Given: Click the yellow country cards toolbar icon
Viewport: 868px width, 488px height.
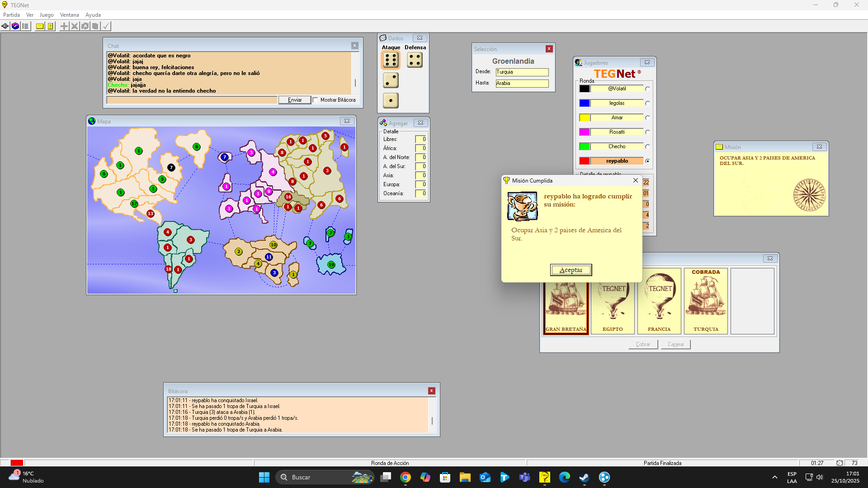Looking at the screenshot, I should (x=50, y=26).
